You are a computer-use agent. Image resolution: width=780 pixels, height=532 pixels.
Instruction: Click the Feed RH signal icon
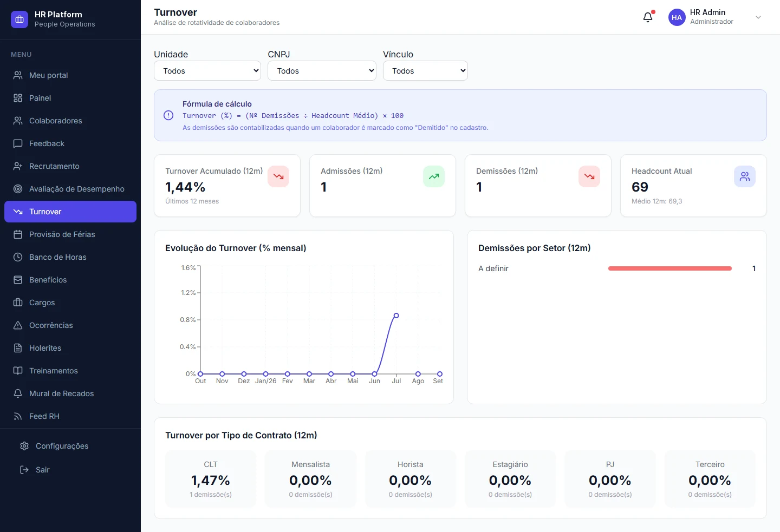coord(18,416)
